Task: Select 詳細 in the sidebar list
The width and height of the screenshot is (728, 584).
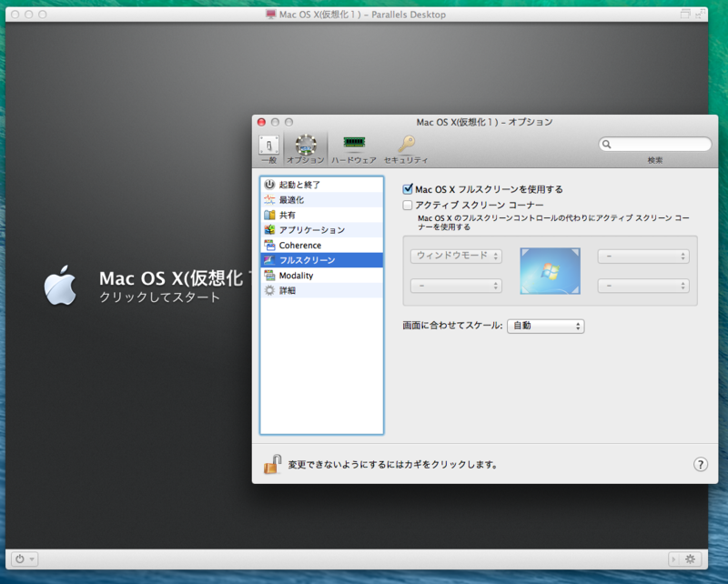Action: pos(322,290)
